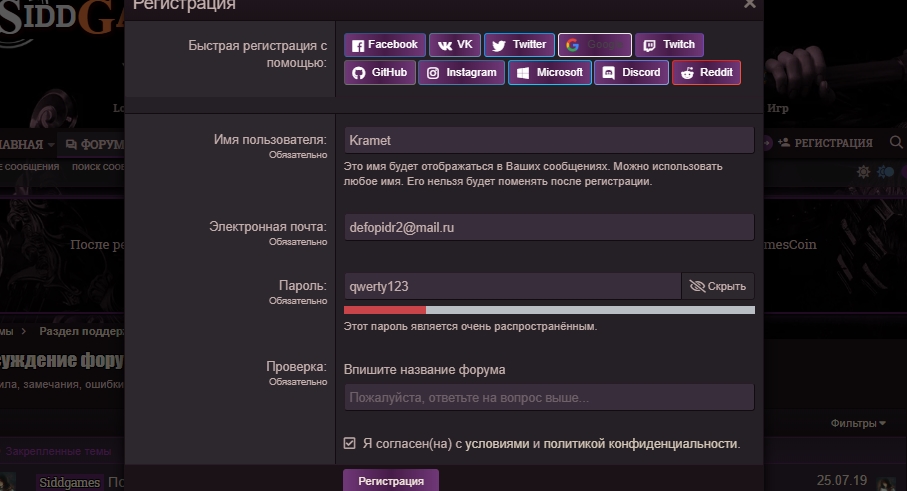Register via Twitch
907x491 pixels.
[669, 45]
